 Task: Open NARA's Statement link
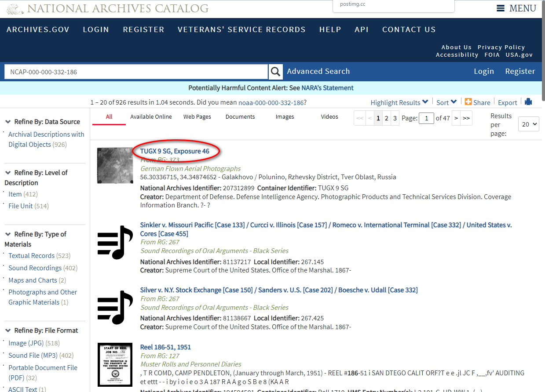(x=327, y=88)
